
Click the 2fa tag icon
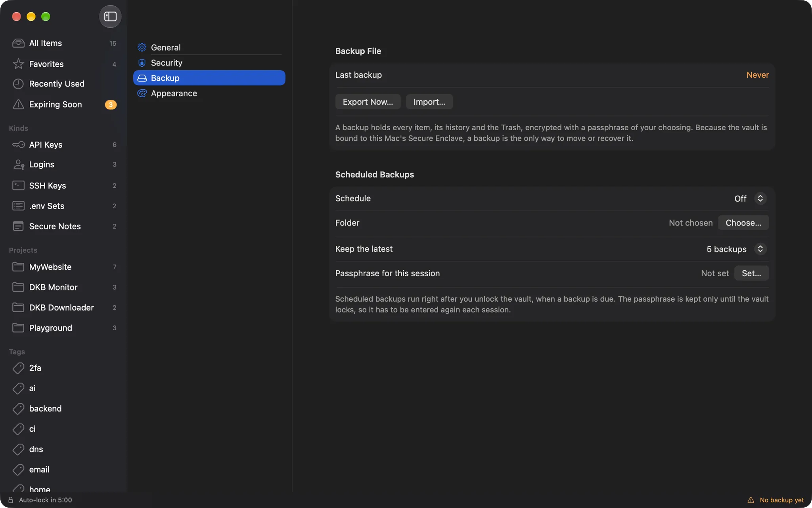click(x=18, y=368)
